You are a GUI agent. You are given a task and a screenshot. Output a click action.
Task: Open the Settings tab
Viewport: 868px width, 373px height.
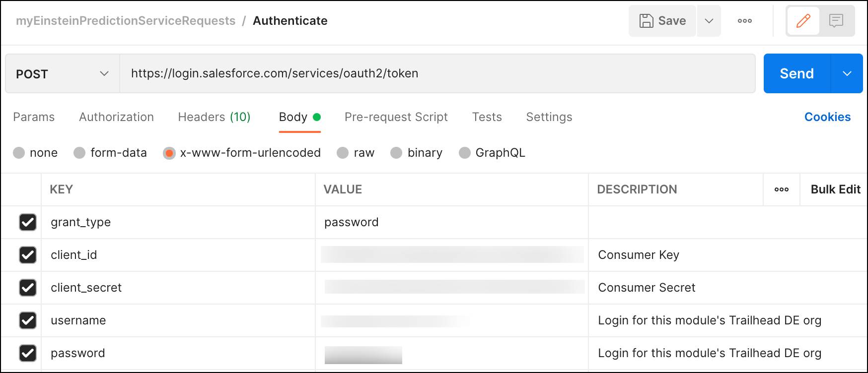tap(549, 117)
